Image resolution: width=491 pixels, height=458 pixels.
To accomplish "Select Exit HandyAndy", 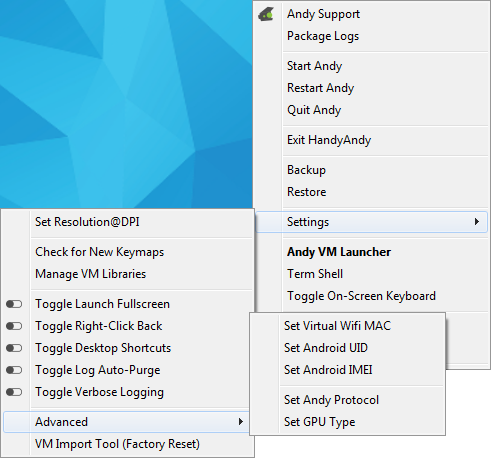I will click(x=329, y=140).
